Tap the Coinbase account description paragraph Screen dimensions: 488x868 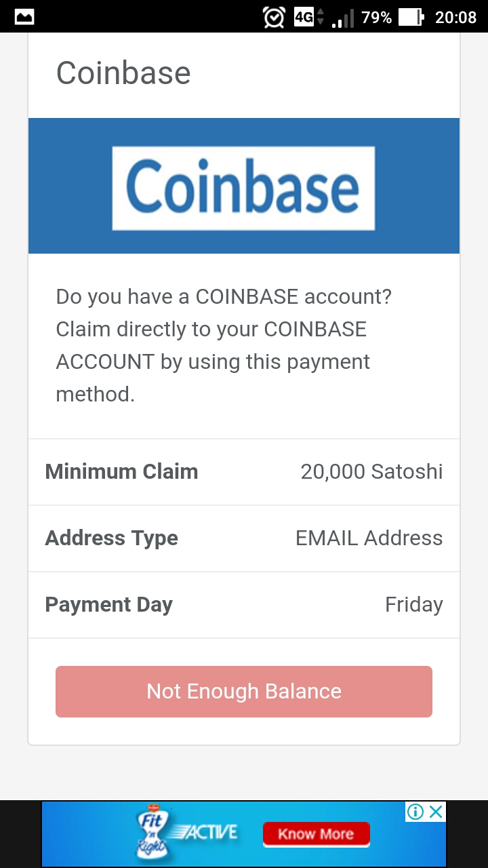coord(224,345)
